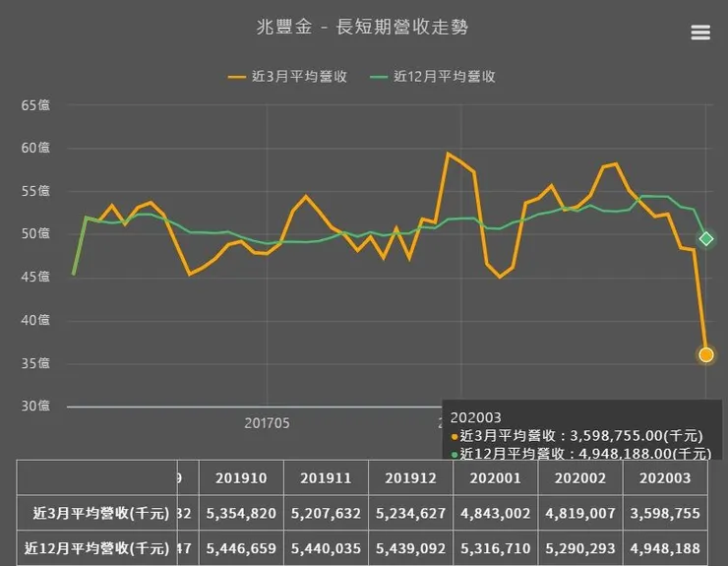Toggle the 近12月平均營收 legend series
728x566 pixels.
(433, 77)
